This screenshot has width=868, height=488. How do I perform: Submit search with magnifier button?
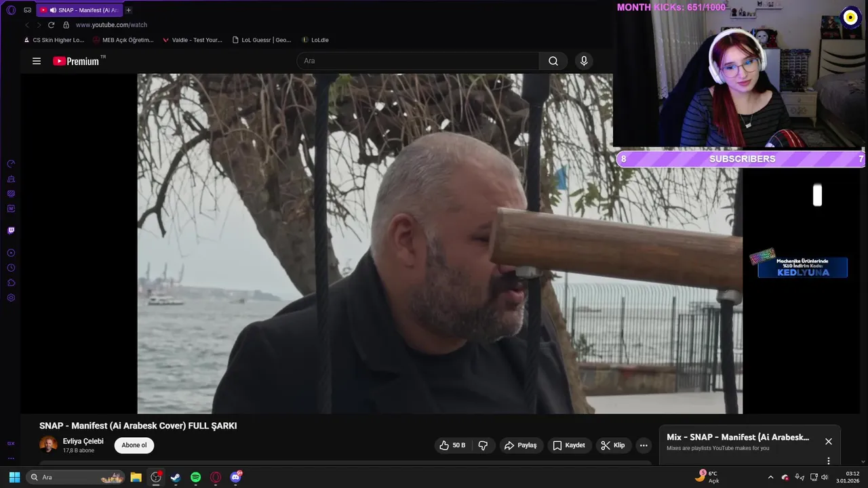553,61
